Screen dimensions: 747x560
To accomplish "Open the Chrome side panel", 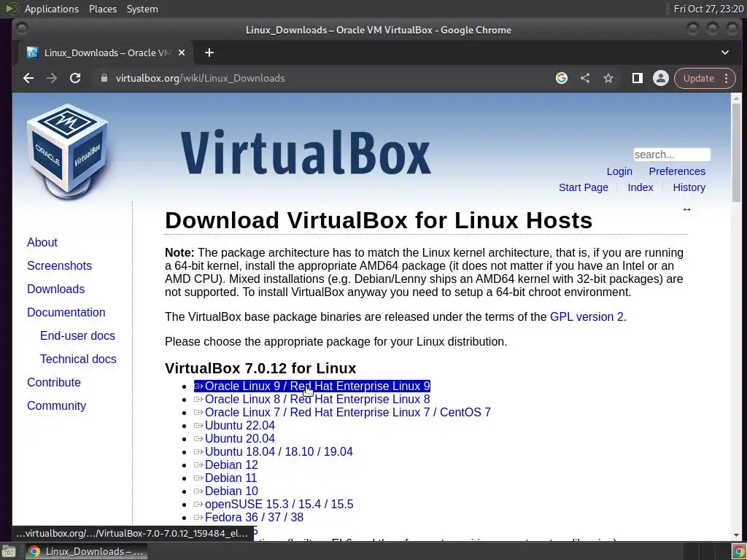I will click(637, 78).
